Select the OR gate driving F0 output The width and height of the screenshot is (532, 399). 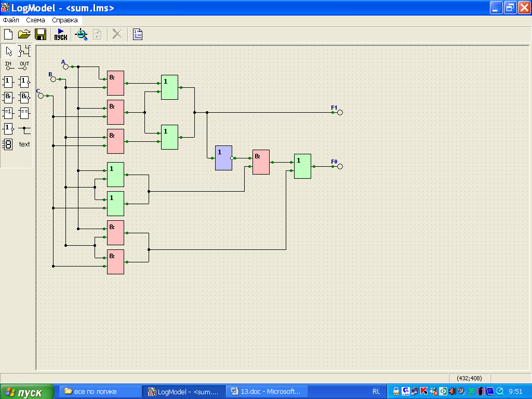[x=302, y=166]
